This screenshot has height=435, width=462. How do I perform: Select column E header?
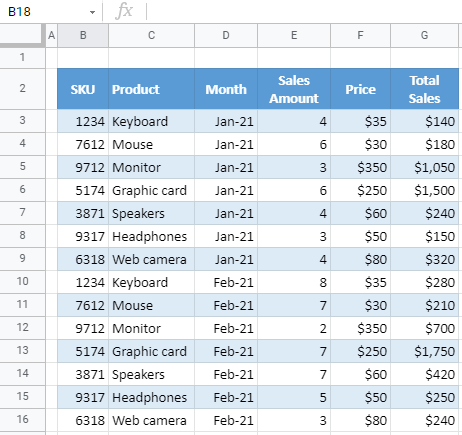294,35
